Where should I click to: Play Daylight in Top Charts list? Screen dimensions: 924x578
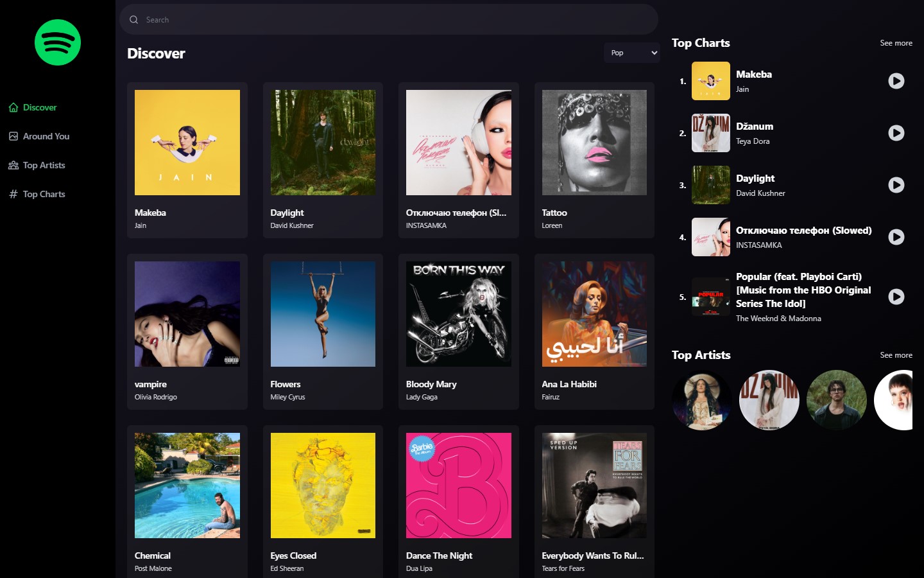896,185
